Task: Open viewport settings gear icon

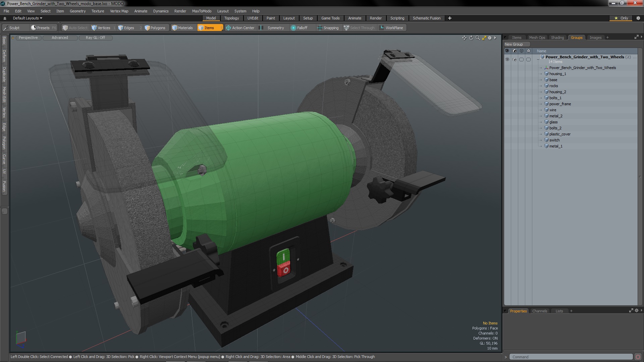Action: [490, 38]
